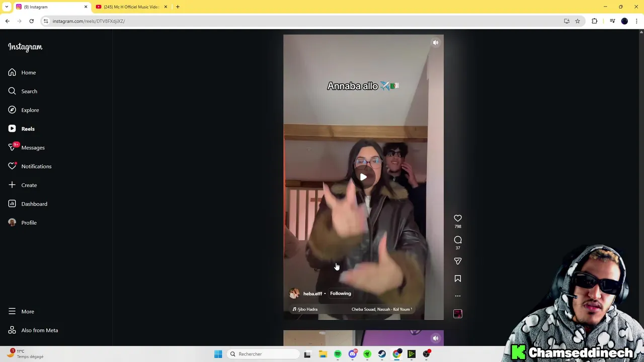Open the reel's comments
The image size is (644, 362).
click(458, 240)
